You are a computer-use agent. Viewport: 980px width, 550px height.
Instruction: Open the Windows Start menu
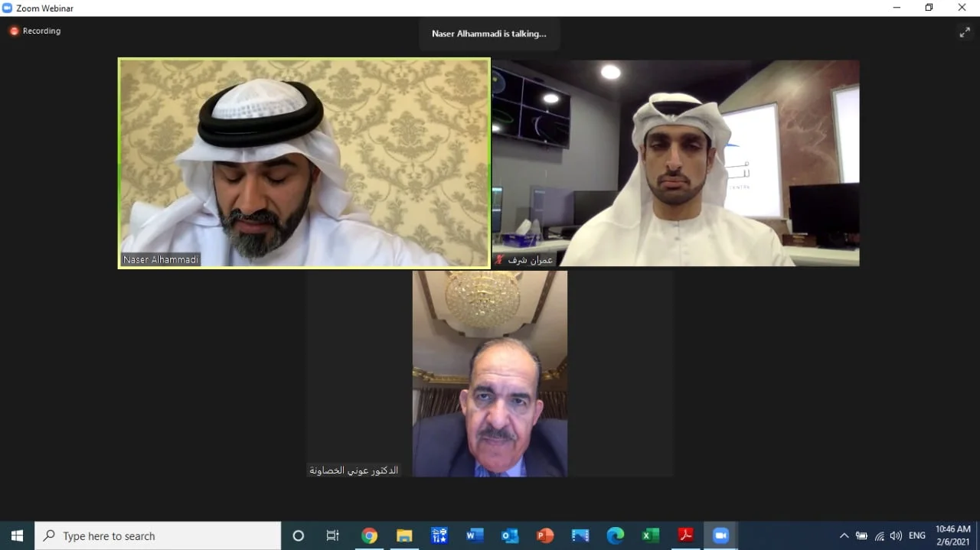point(17,535)
